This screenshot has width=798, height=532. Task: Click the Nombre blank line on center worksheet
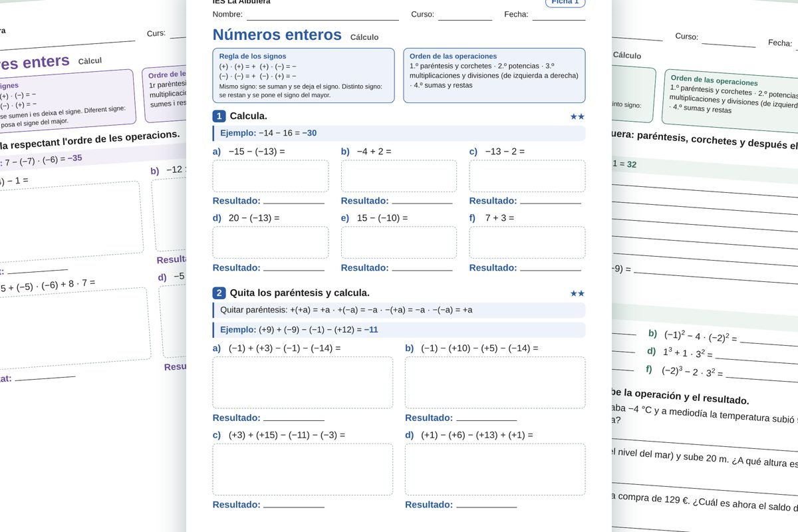coord(323,19)
